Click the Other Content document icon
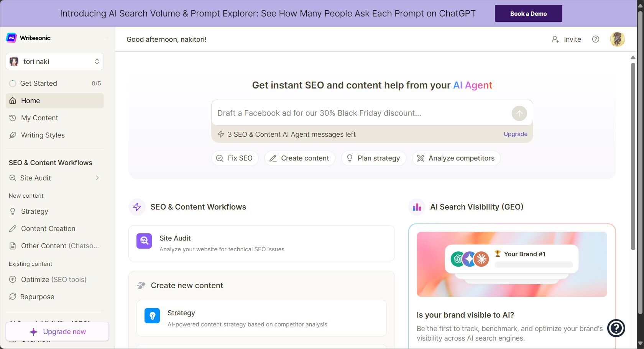Image resolution: width=644 pixels, height=349 pixels. (13, 246)
